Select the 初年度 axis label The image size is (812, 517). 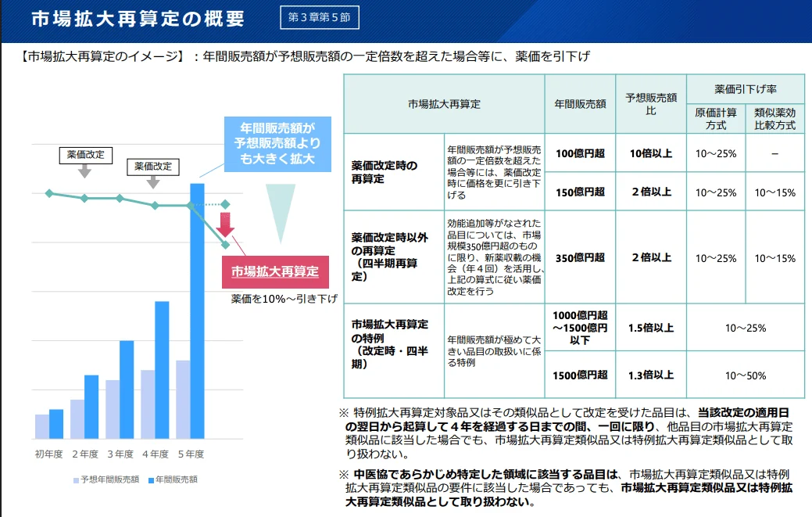(x=48, y=454)
